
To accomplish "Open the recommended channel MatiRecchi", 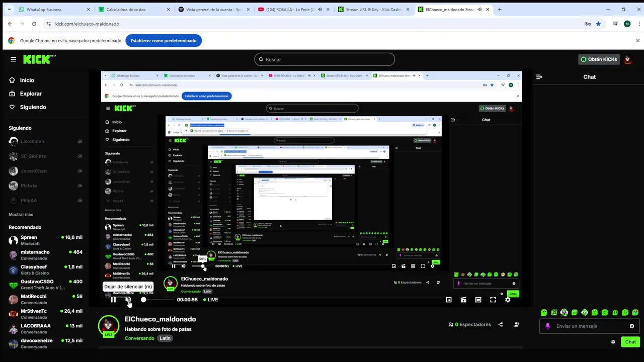I will pos(45,299).
